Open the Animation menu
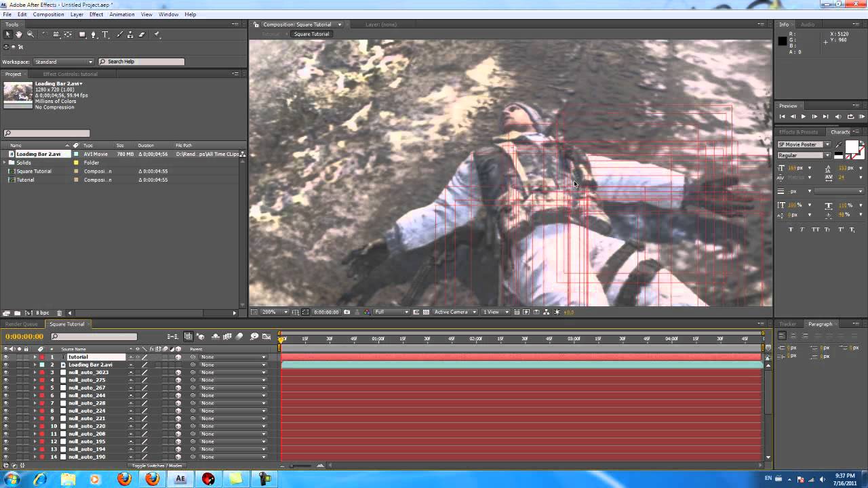This screenshot has width=868, height=488. [122, 14]
